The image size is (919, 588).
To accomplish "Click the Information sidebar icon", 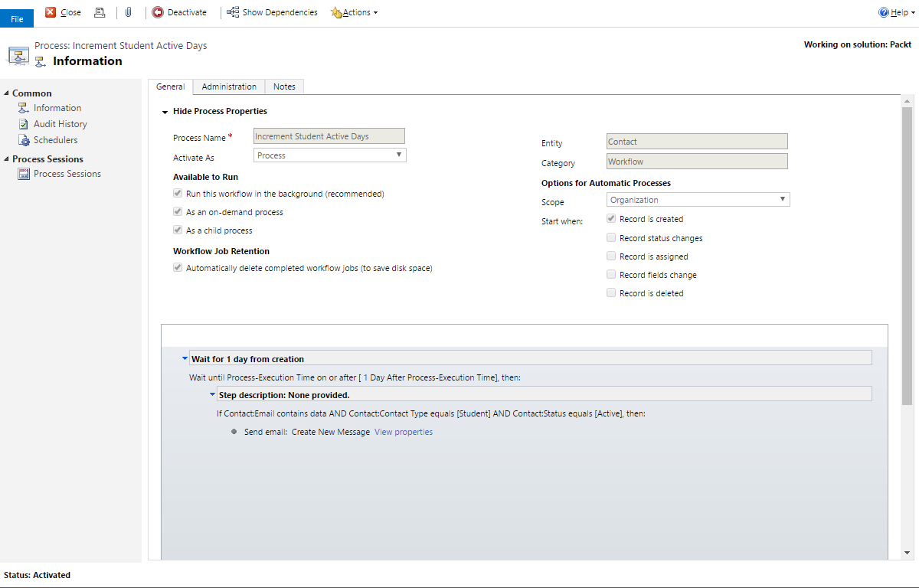I will coord(24,108).
